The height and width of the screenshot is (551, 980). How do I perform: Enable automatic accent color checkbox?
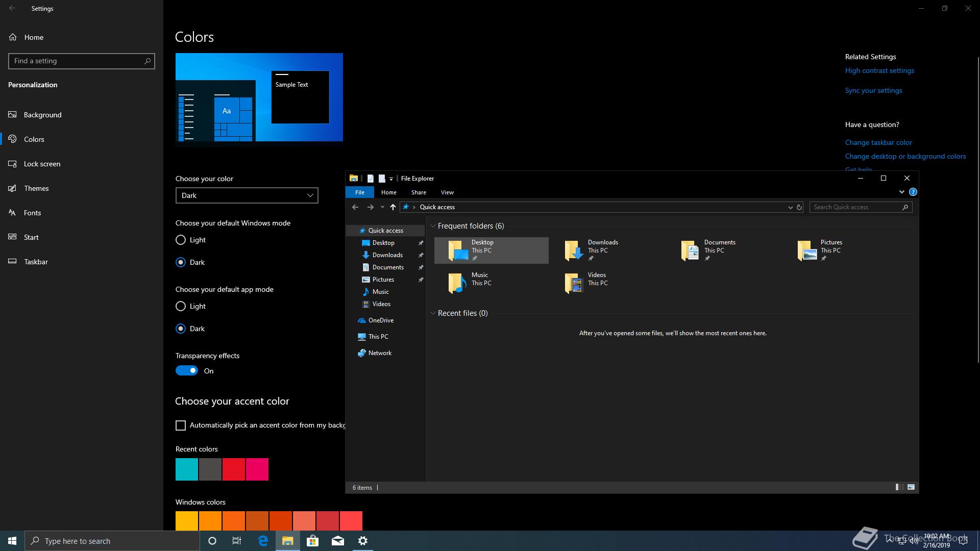point(181,425)
